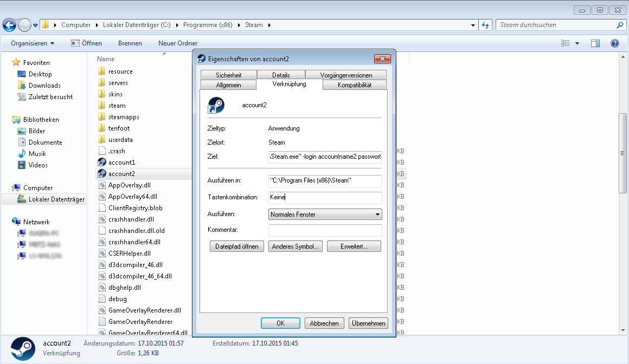Click the Dateipfad öffnen button

pos(236,246)
